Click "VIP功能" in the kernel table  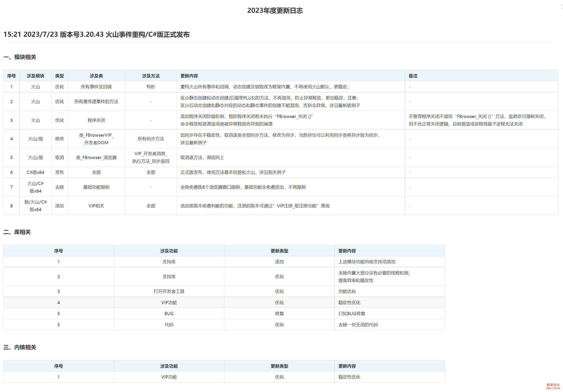(169, 377)
